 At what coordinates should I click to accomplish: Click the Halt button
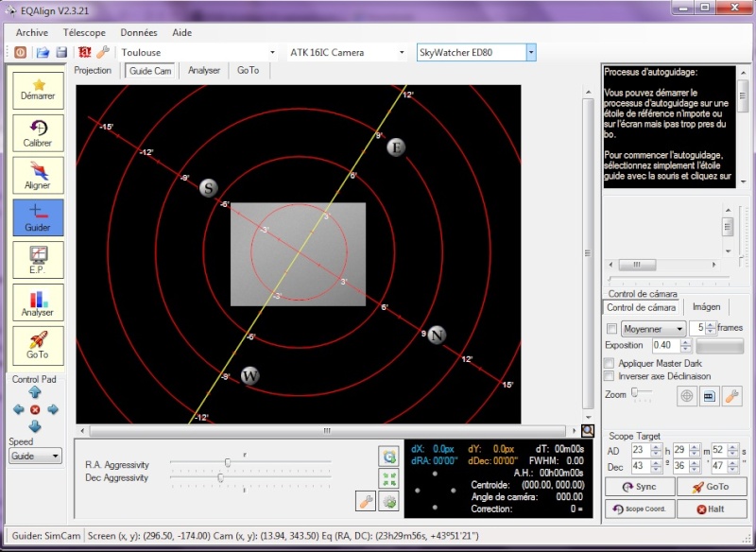[711, 509]
